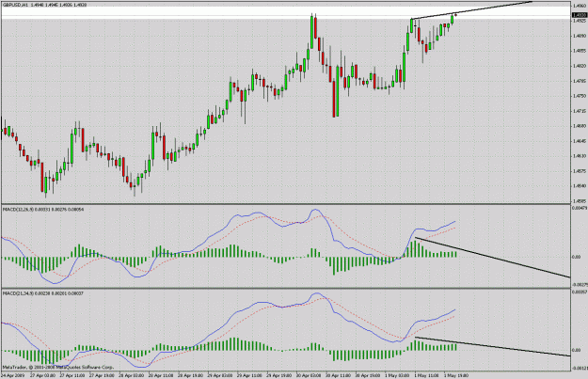Click the 1 May 19:00 time label

coord(455,375)
